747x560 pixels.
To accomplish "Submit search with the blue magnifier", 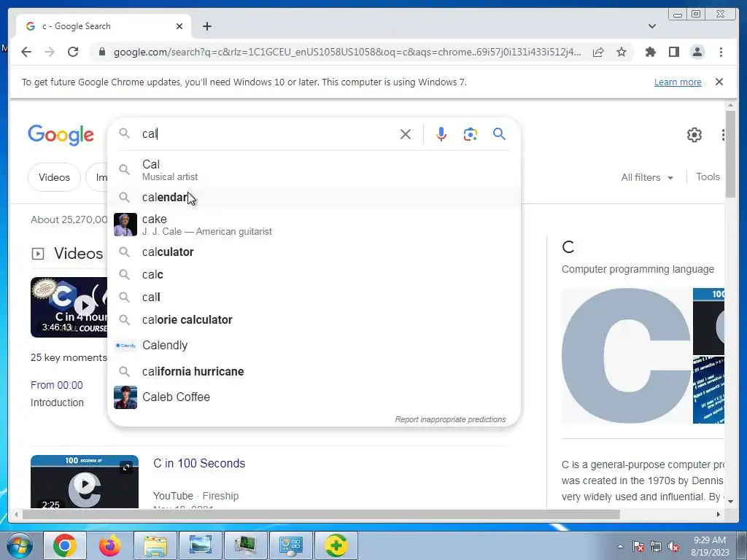I will coord(499,134).
